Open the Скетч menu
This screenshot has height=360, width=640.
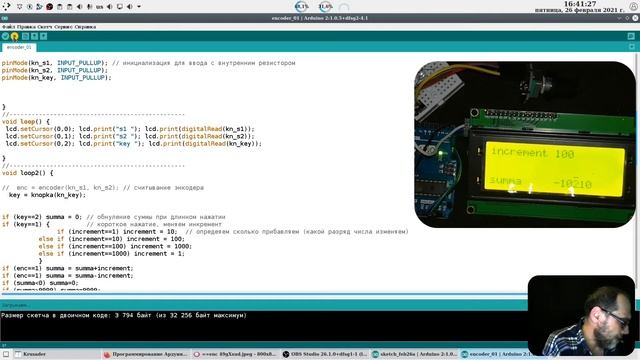click(45, 27)
